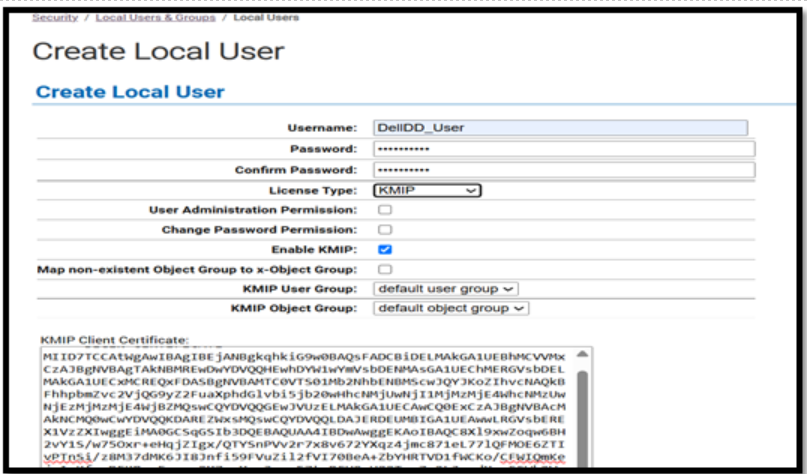The image size is (807, 474).
Task: Click the KMIP User Group label
Action: point(300,289)
